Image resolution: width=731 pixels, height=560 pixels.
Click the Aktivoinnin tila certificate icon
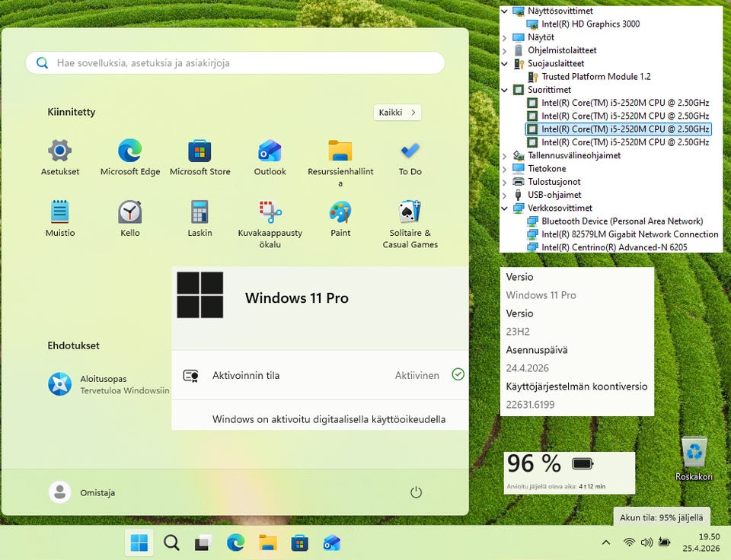click(x=190, y=376)
